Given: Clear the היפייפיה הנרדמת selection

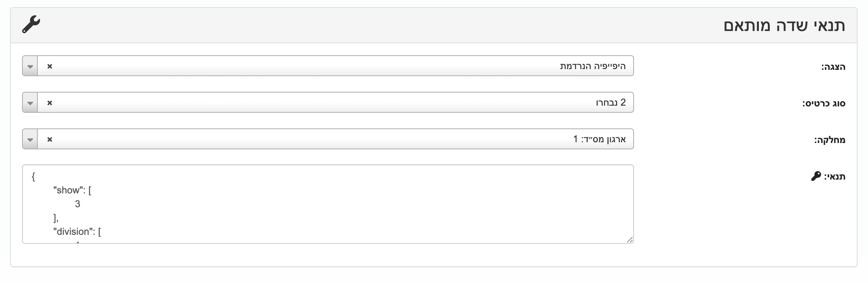Looking at the screenshot, I should (49, 66).
